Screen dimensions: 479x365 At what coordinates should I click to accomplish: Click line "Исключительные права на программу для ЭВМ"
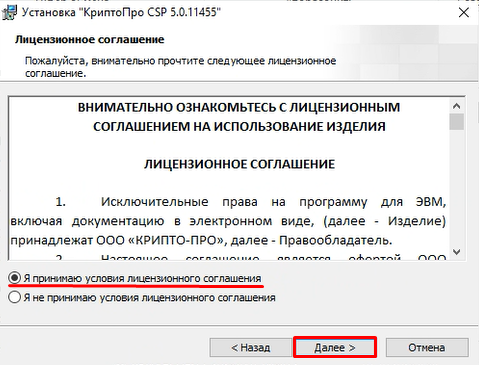(x=273, y=202)
